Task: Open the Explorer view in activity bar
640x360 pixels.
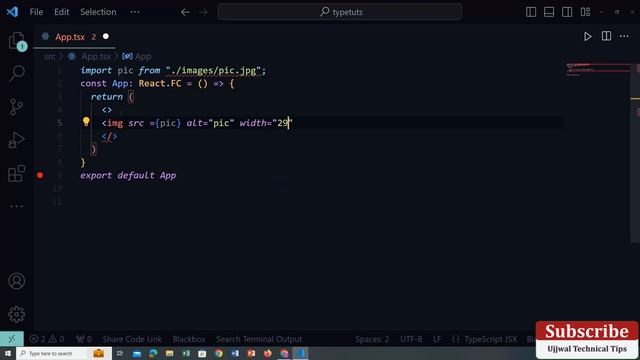Action: (x=17, y=41)
